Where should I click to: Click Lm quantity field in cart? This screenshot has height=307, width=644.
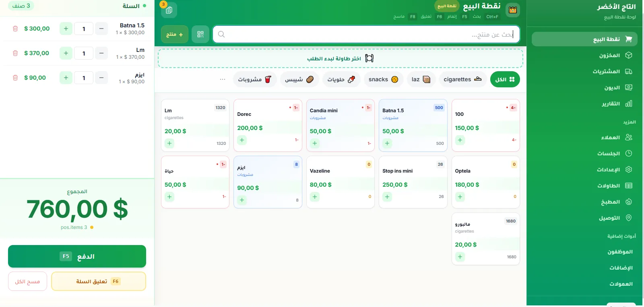[84, 53]
